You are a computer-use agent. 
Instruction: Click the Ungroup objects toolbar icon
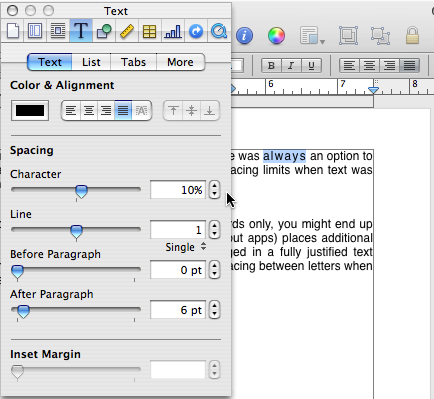click(x=380, y=35)
